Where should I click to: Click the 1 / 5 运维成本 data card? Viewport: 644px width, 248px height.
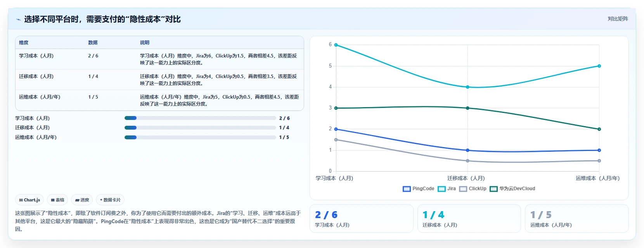(576, 219)
